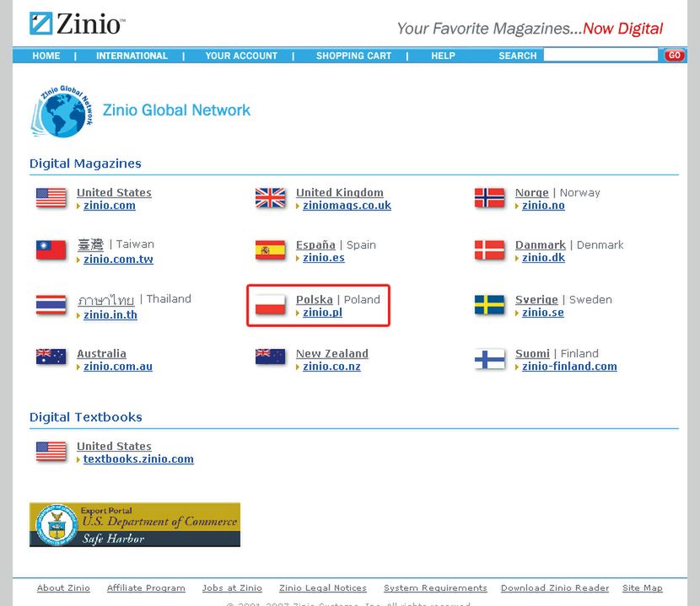Click the New Zealand flag icon

click(x=270, y=357)
